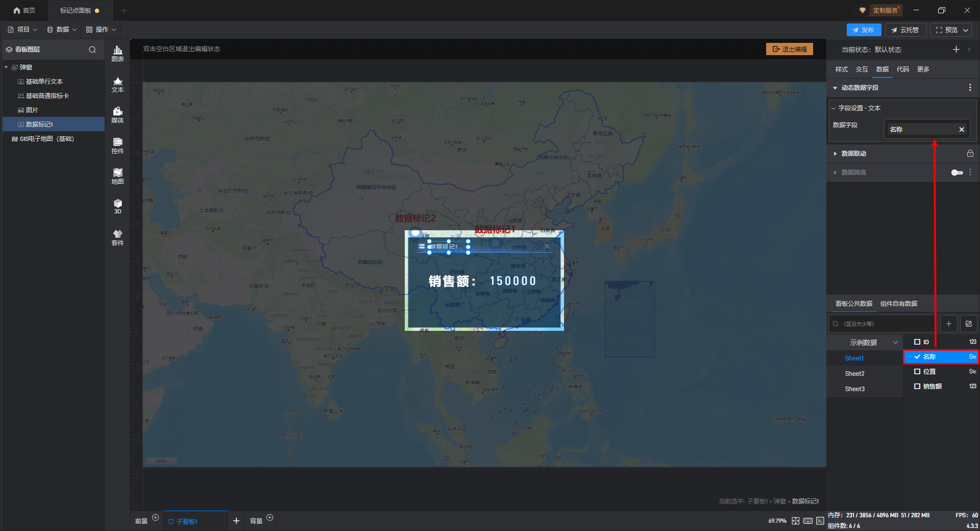Viewport: 980px width, 531px height.
Task: Collapse the 动态数据字段 section
Action: click(835, 88)
